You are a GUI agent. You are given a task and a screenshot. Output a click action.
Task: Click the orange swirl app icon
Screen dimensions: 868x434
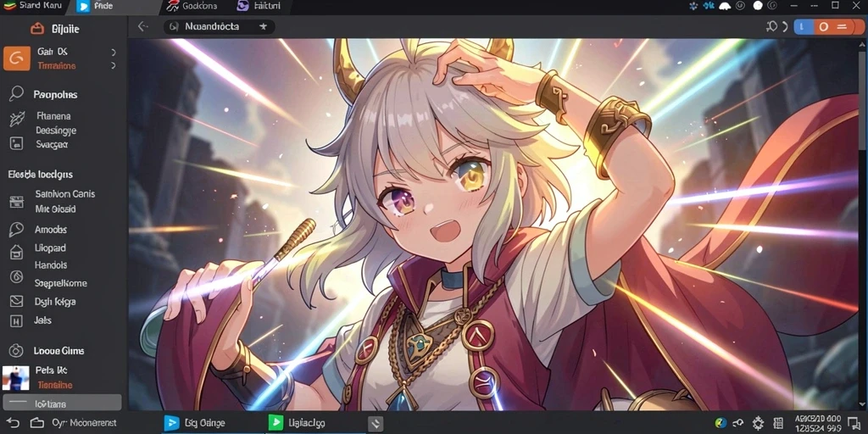coord(17,58)
